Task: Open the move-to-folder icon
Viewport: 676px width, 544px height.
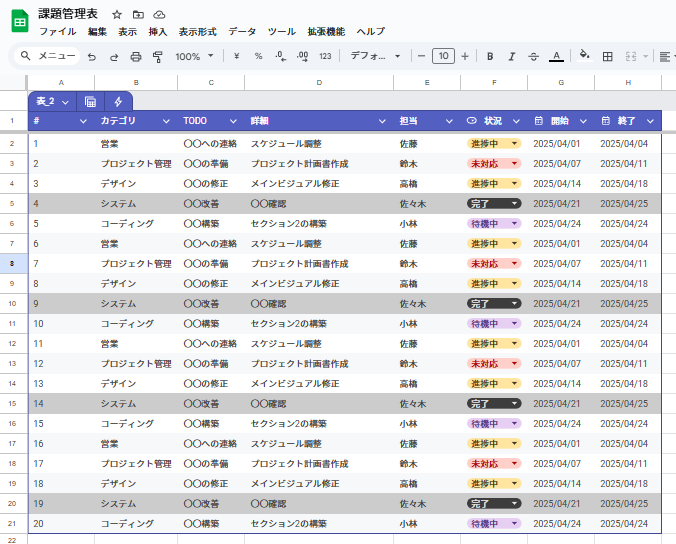Action: pyautogui.click(x=138, y=15)
